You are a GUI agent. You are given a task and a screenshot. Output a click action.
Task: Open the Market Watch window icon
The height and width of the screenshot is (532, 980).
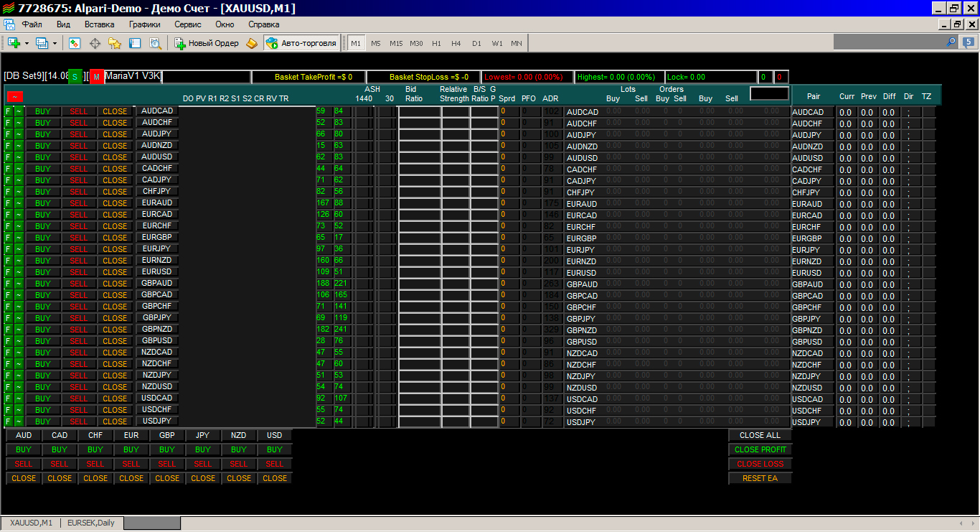(x=75, y=43)
